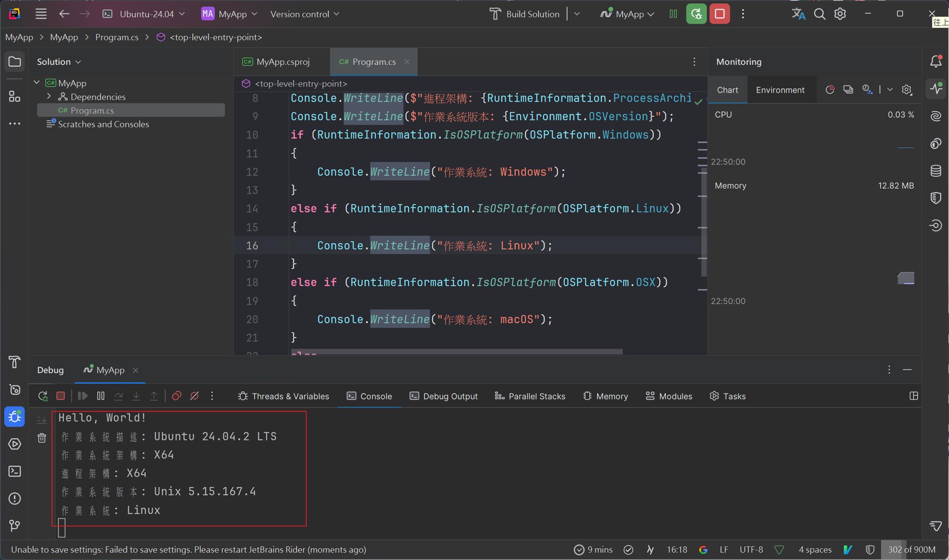Open the UTF-8 file encoding selector
This screenshot has height=560, width=949.
[x=751, y=549]
